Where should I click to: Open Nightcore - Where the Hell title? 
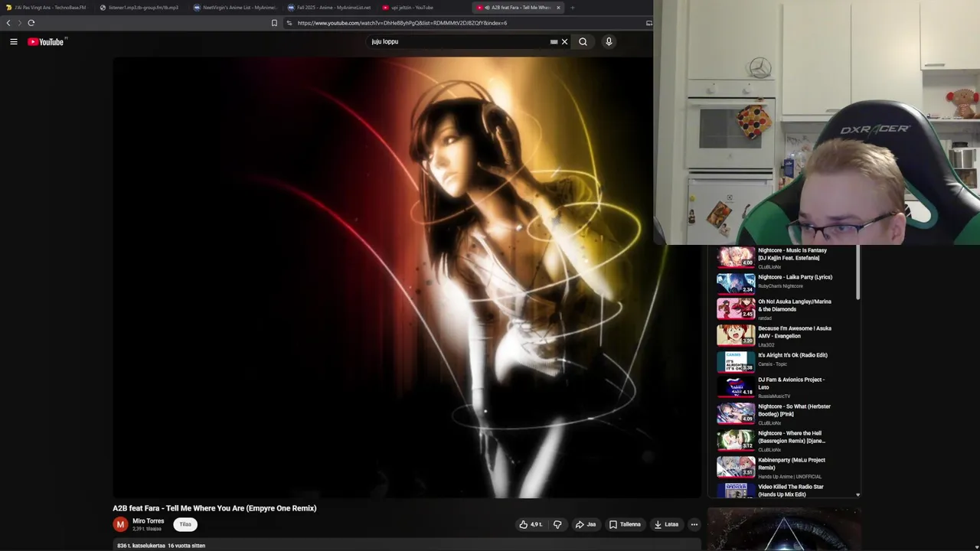click(792, 437)
